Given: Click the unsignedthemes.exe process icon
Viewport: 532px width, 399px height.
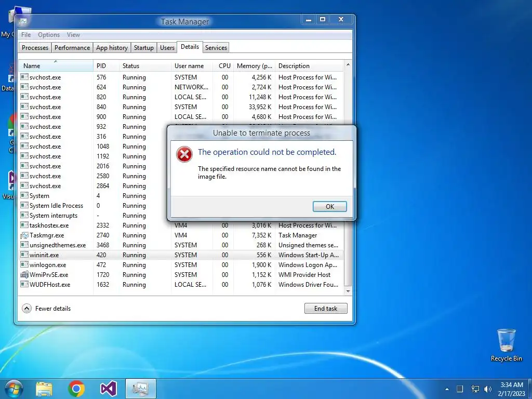Looking at the screenshot, I should 24,245.
